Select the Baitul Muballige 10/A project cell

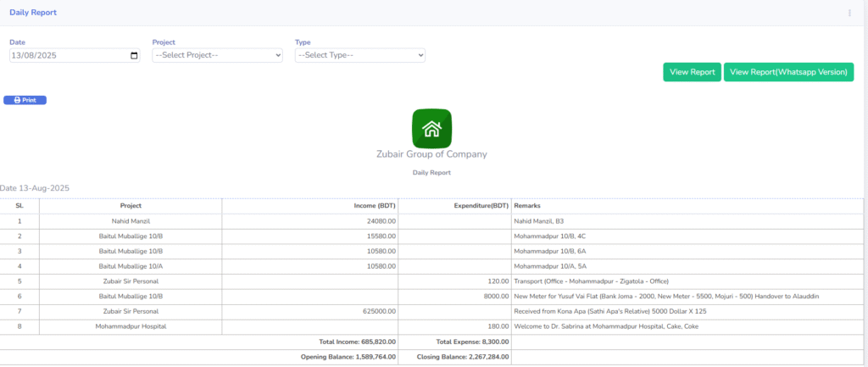[131, 266]
